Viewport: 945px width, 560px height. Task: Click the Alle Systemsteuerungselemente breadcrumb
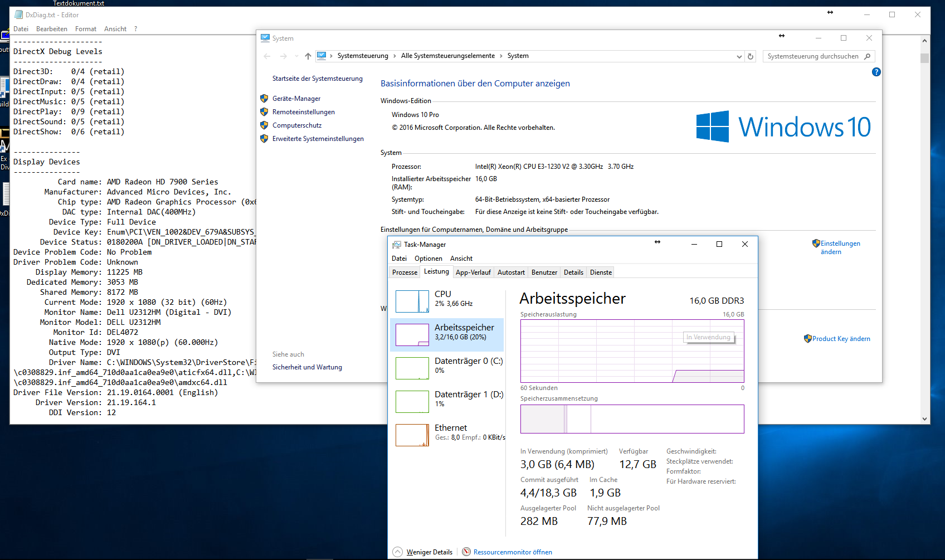tap(448, 56)
